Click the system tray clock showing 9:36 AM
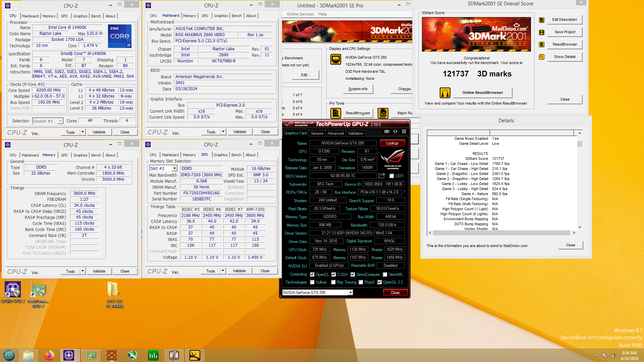Viewport: 644px width, 362px height. (629, 355)
